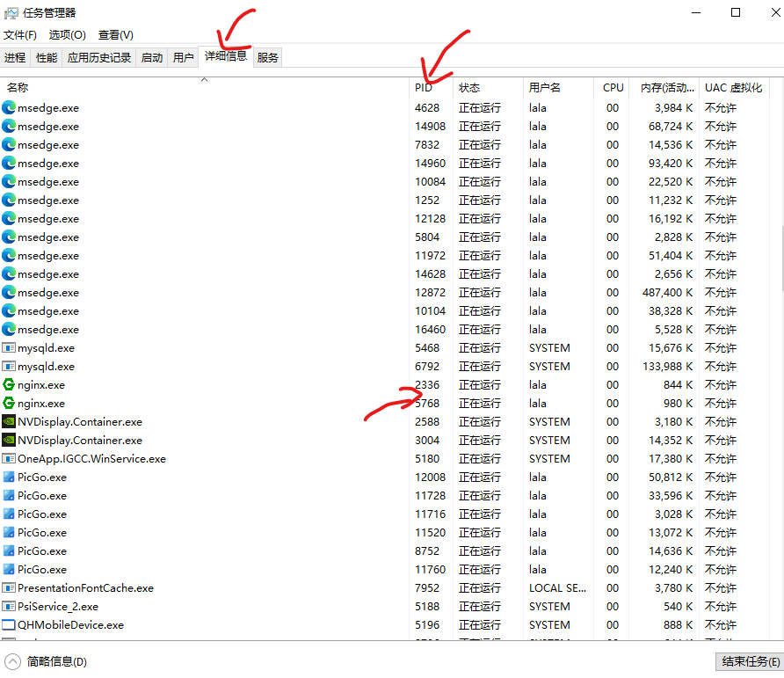Viewport: 784px width, 678px height.
Task: Click the PicGo.exe icon for PID 11716
Action: (x=9, y=514)
